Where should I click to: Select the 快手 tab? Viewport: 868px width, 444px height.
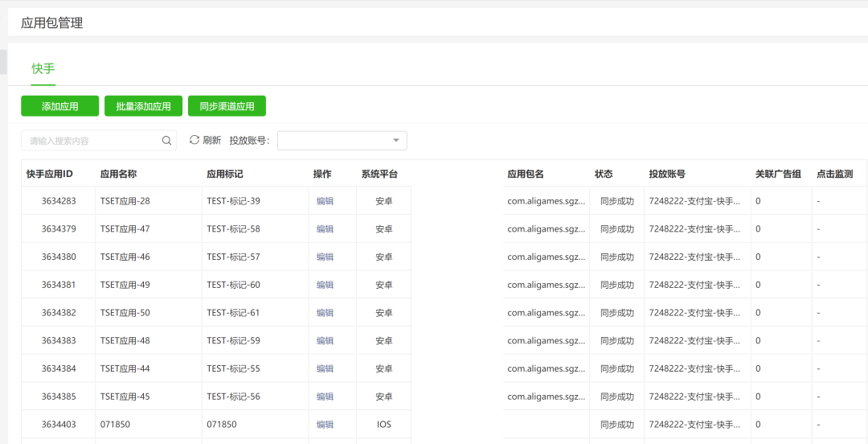43,68
